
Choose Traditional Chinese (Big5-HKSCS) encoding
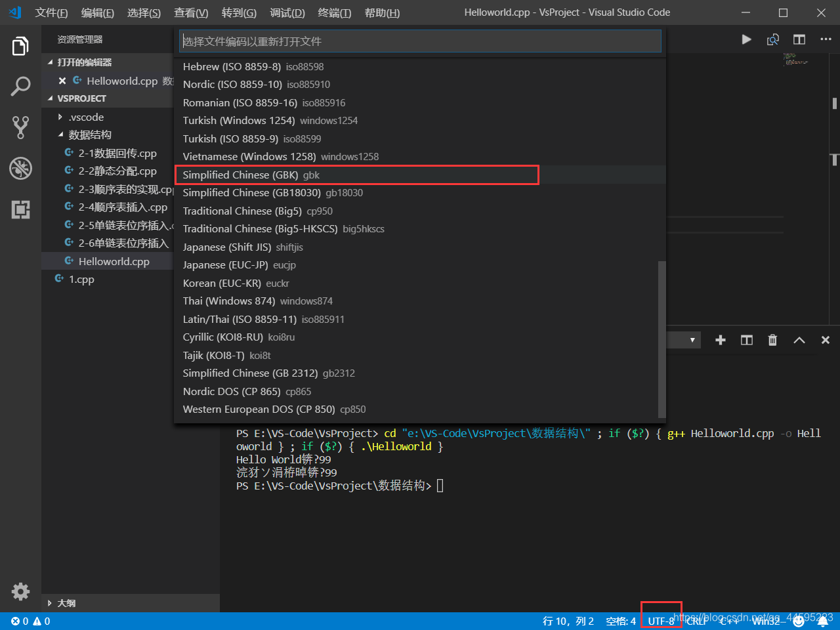(x=420, y=229)
